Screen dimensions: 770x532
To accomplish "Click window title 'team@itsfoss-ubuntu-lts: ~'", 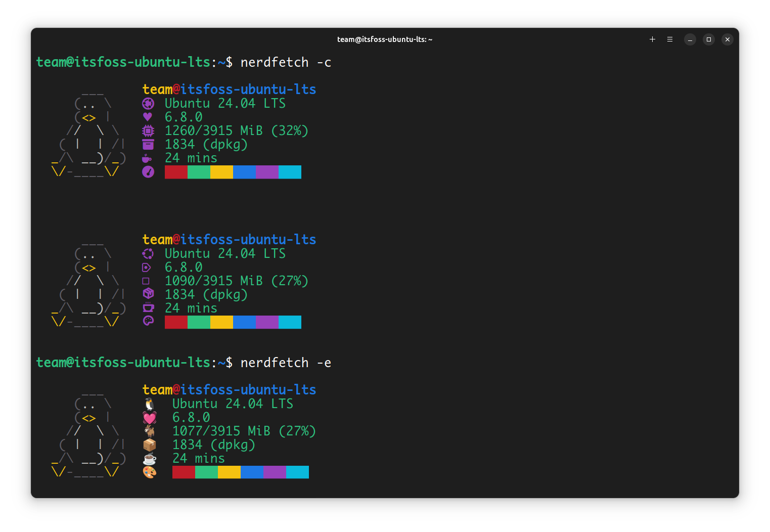I will (385, 39).
